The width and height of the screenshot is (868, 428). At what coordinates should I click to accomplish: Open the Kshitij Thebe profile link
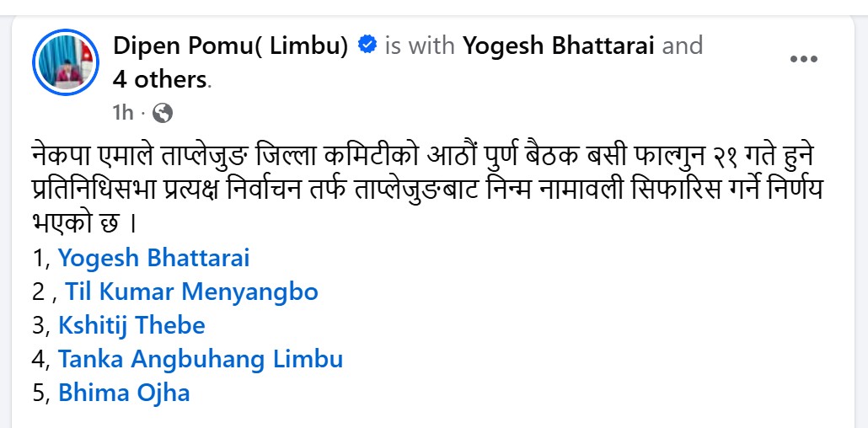[131, 325]
